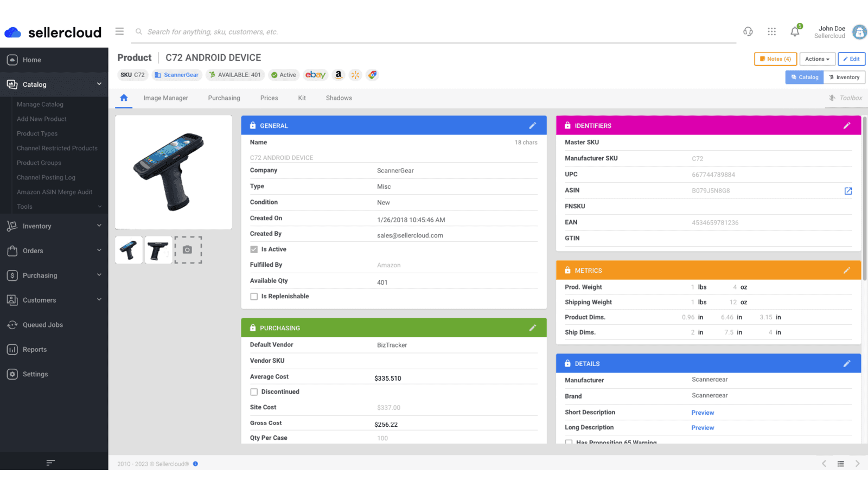The image size is (868, 488).
Task: Open the Shadows tab
Action: click(x=339, y=98)
